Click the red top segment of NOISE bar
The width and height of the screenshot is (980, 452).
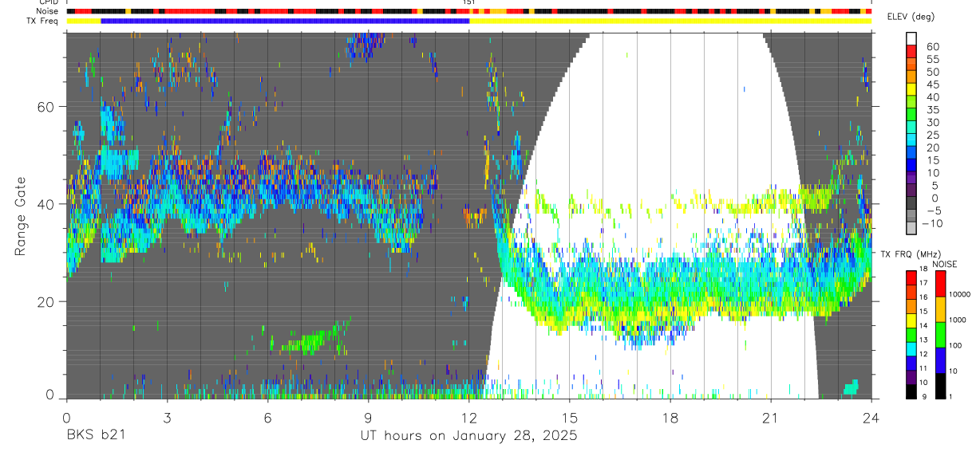(x=940, y=284)
